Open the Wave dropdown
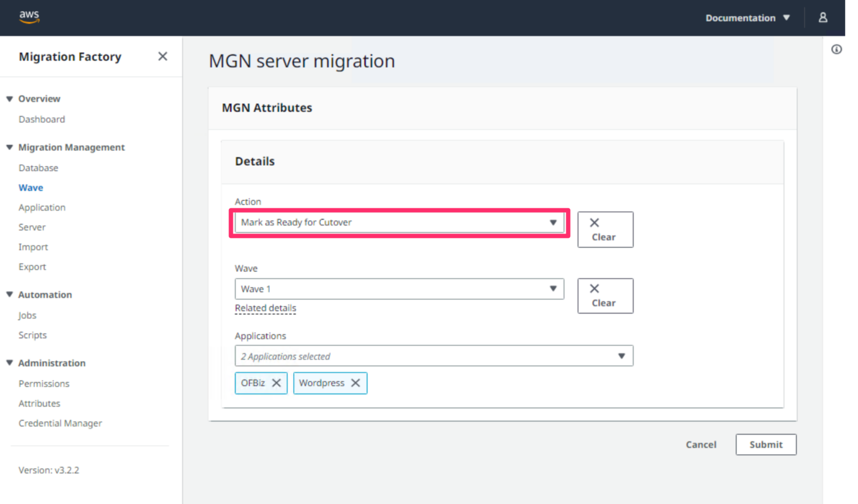The height and width of the screenshot is (504, 858). pyautogui.click(x=553, y=289)
